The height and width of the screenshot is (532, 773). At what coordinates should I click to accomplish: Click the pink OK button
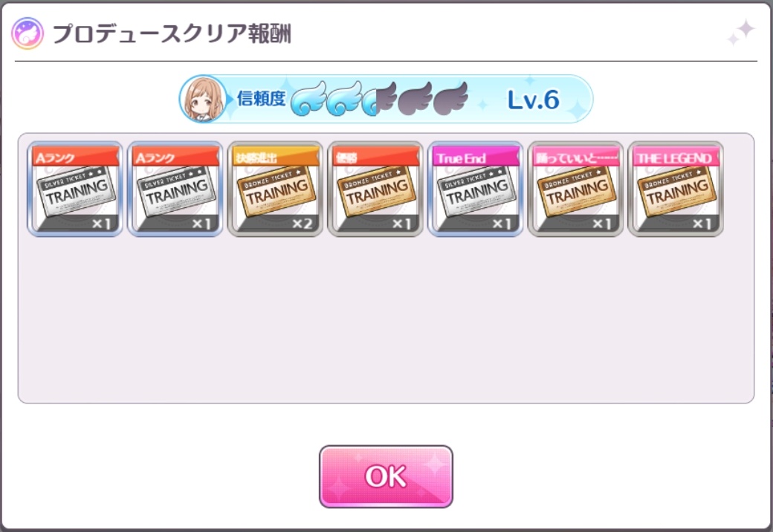386,476
